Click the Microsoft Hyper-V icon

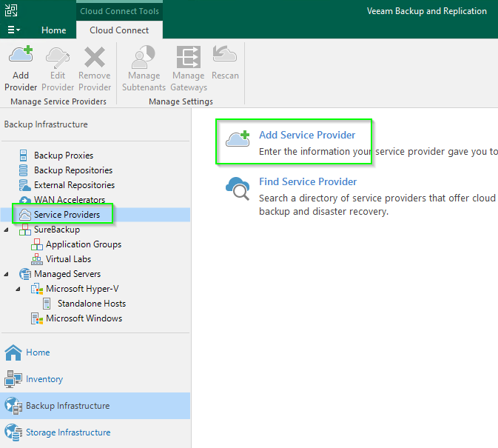point(37,289)
